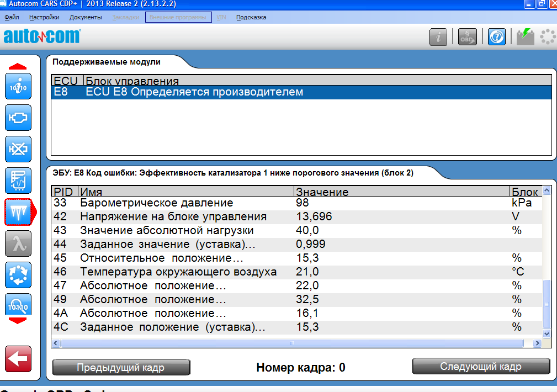Open the blue help question-mark icon
This screenshot has height=392, width=557.
pos(496,37)
